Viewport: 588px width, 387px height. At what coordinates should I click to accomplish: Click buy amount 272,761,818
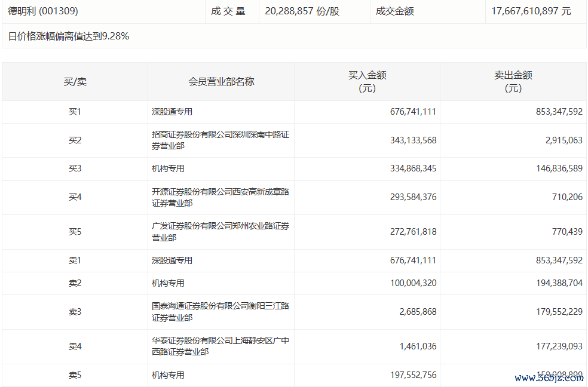coord(413,232)
